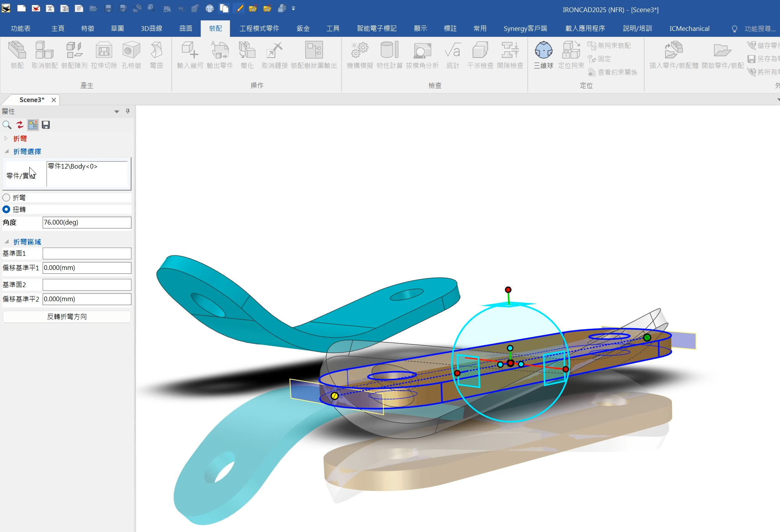Image resolution: width=780 pixels, height=532 pixels.
Task: Collapse the 折彎區域 section
Action: click(x=6, y=241)
